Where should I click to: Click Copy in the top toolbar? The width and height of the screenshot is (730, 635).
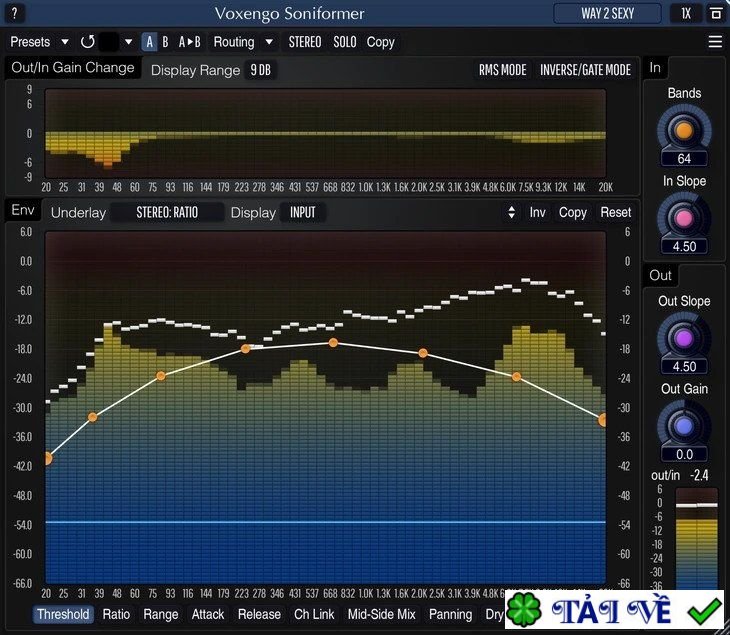tap(380, 42)
